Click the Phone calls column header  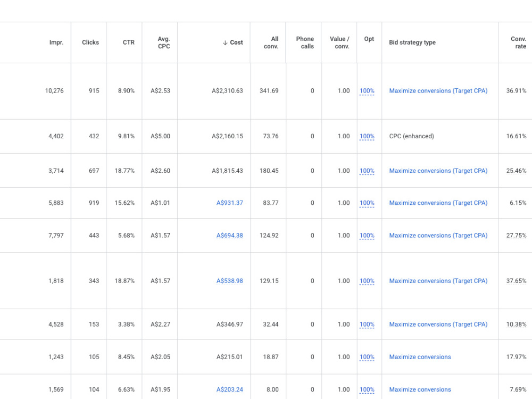click(x=305, y=43)
